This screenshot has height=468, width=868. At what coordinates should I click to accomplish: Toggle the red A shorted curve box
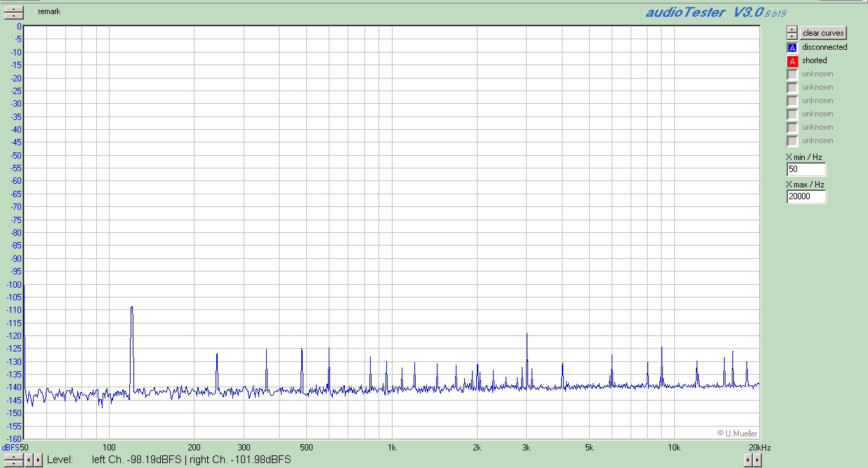click(792, 61)
